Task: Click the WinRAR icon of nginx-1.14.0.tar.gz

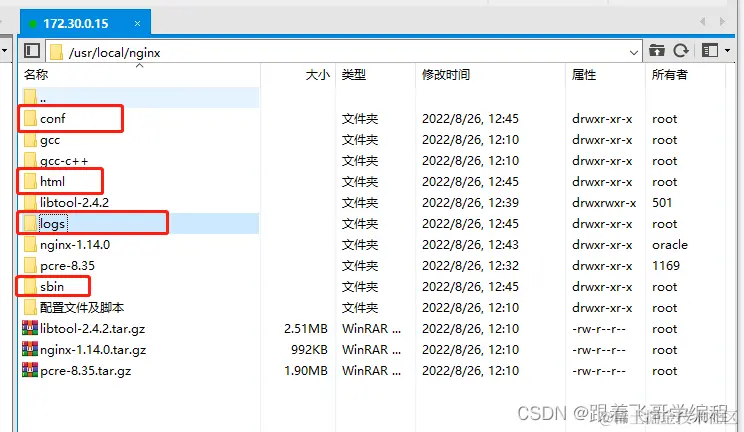Action: [30, 349]
